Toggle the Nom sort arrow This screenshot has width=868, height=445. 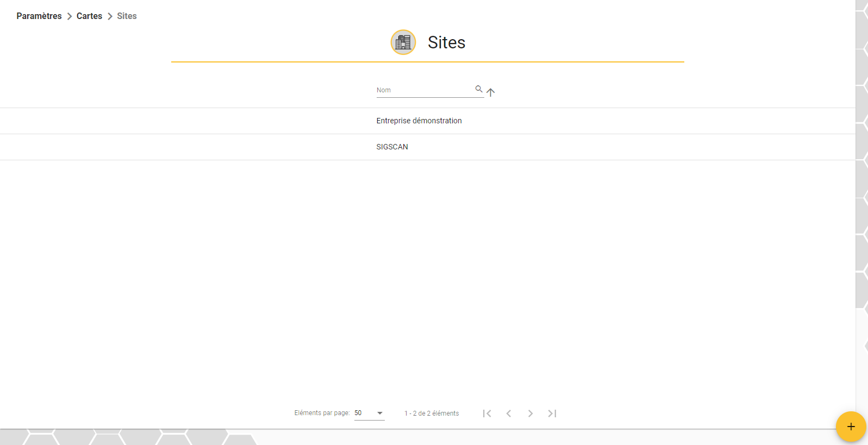click(x=491, y=92)
